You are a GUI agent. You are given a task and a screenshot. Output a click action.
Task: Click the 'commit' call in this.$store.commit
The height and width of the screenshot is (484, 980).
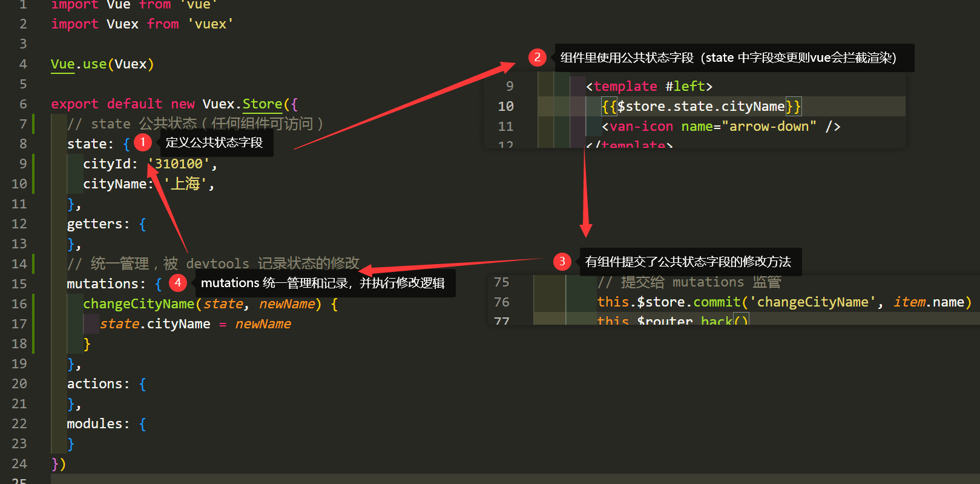717,302
